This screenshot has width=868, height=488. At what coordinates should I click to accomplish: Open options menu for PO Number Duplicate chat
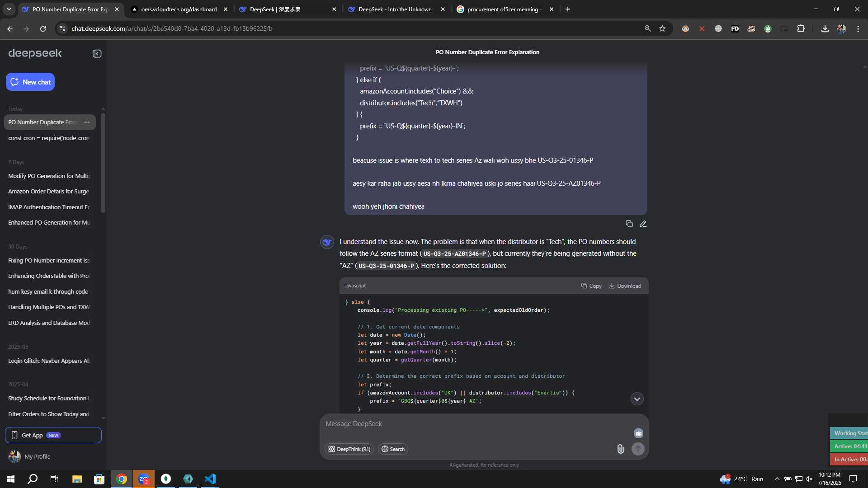[87, 122]
